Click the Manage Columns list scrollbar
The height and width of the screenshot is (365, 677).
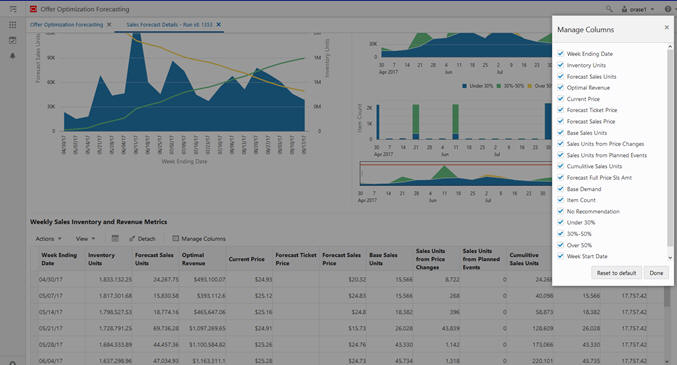pos(670,147)
